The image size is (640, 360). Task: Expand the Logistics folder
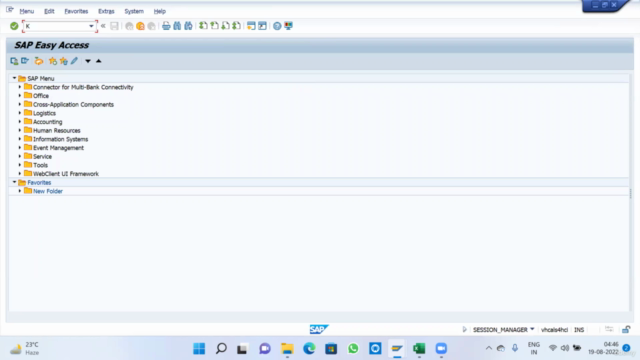click(x=20, y=113)
